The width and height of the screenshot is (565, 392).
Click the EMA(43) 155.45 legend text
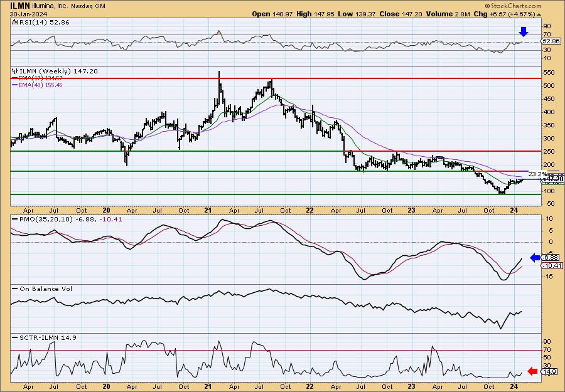[x=40, y=85]
